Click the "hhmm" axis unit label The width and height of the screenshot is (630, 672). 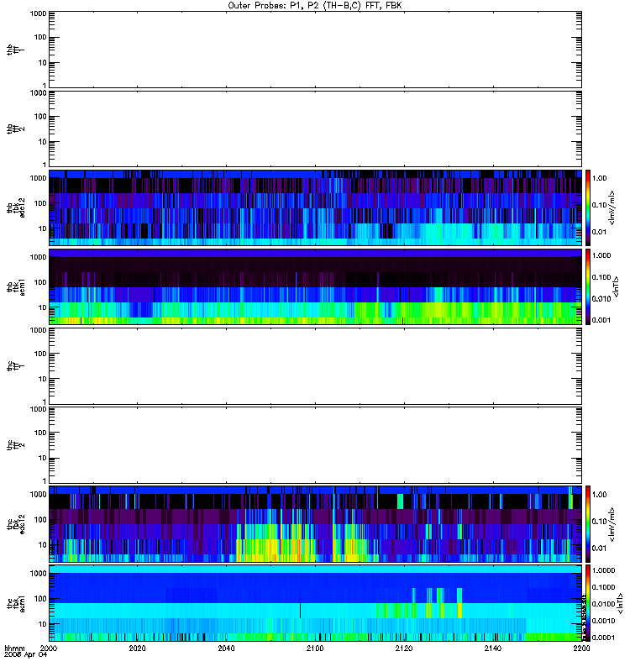pos(14,648)
